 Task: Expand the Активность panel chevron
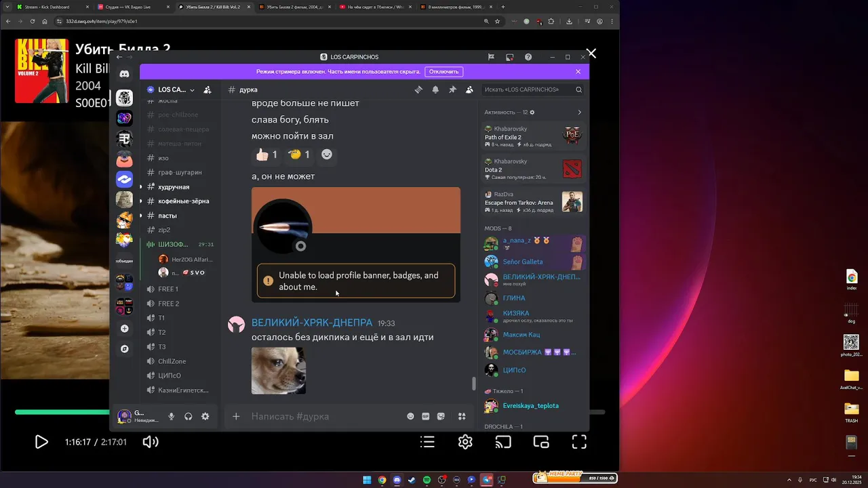579,112
